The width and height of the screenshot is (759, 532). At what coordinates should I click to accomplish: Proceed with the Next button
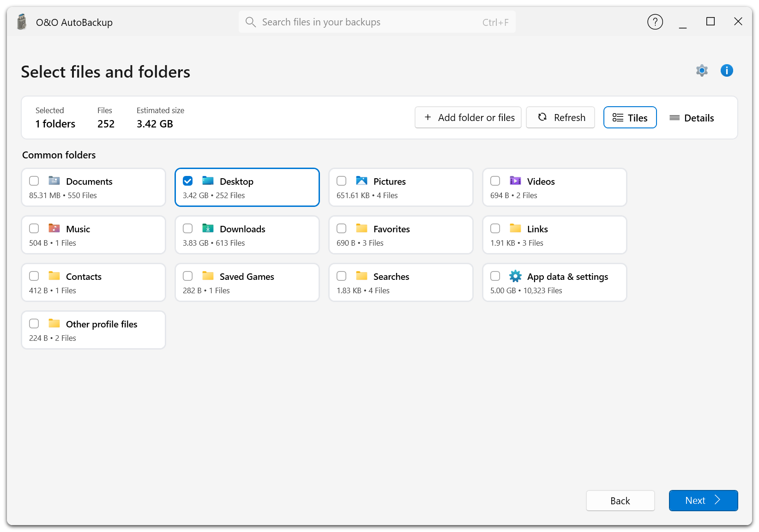[703, 501]
